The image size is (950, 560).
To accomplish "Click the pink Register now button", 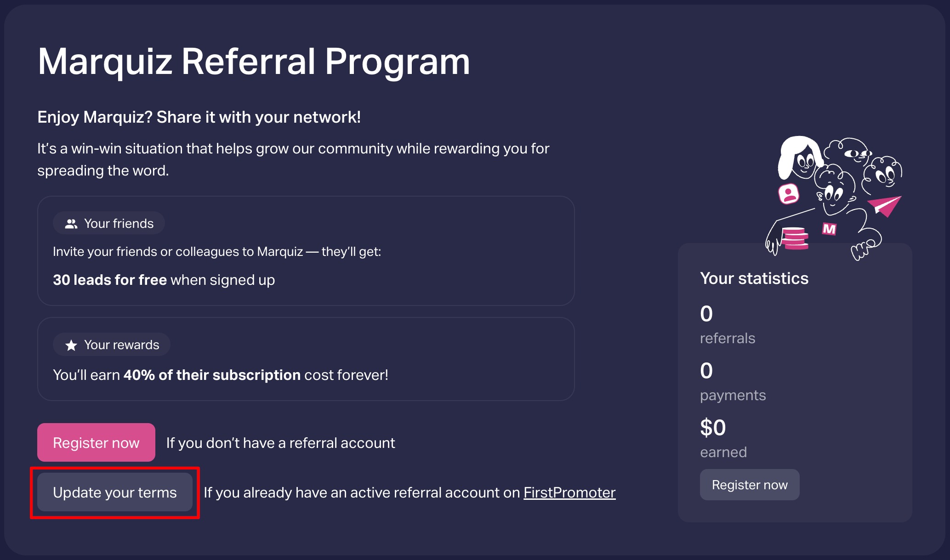I will (x=96, y=442).
